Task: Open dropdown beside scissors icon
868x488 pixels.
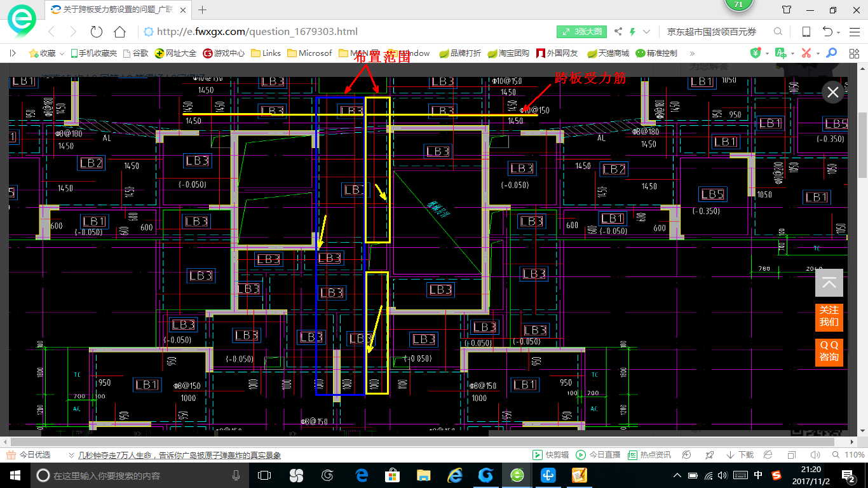Action: click(818, 53)
